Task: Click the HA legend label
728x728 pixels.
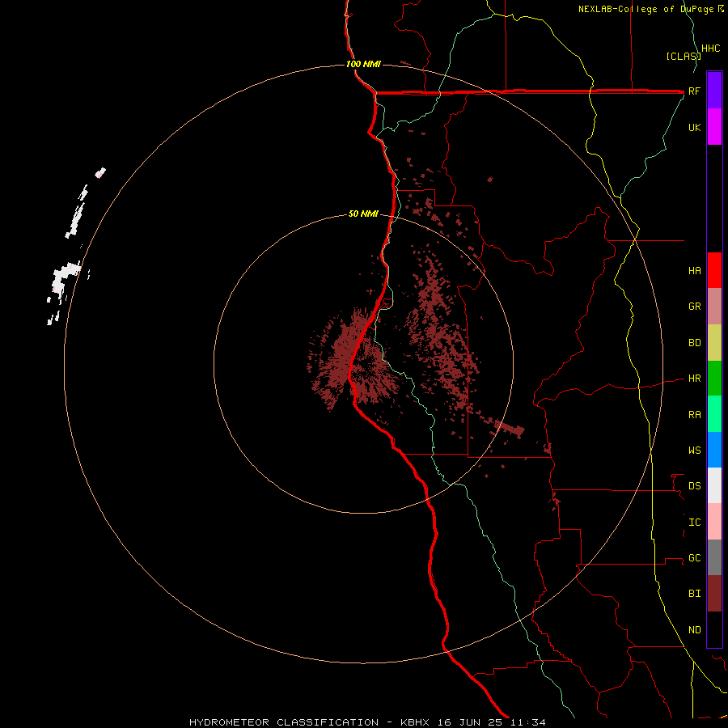Action: [x=694, y=271]
